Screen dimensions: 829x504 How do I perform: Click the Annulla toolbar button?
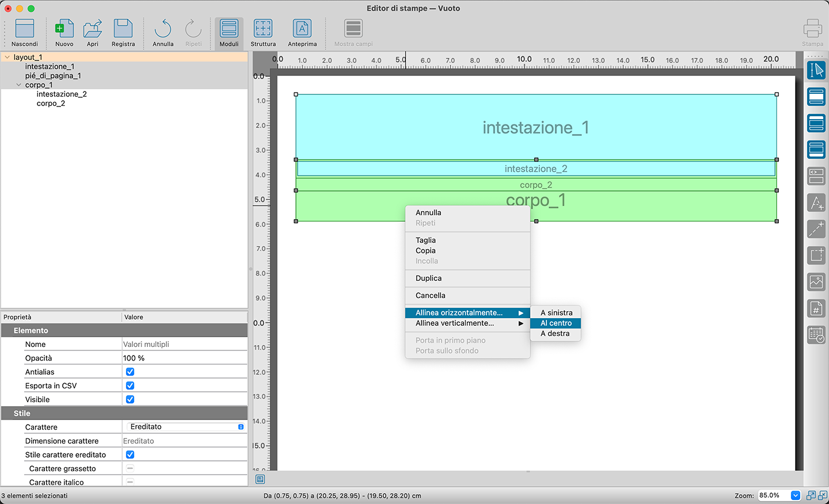point(163,29)
